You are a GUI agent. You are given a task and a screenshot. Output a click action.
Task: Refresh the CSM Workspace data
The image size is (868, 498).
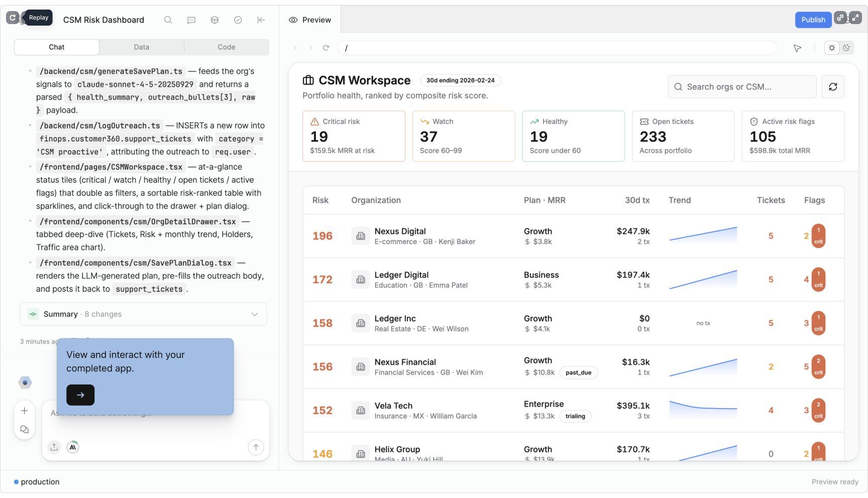tap(833, 87)
